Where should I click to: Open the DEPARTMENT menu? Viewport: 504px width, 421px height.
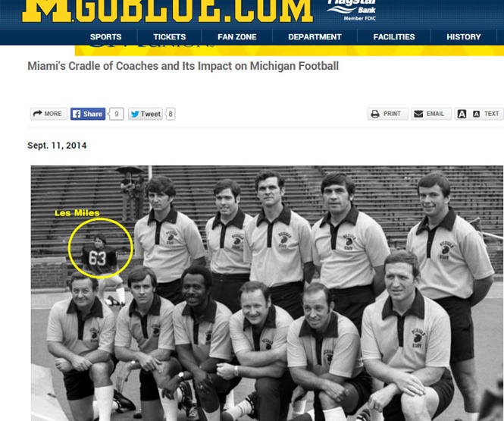(x=315, y=37)
